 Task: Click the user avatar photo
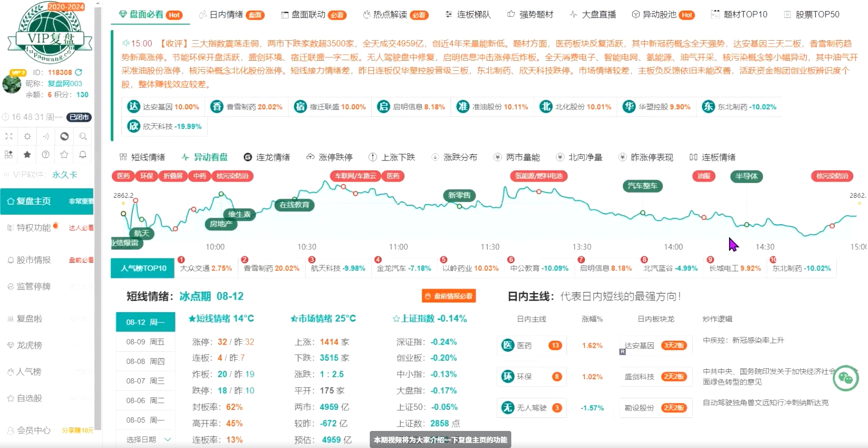pyautogui.click(x=12, y=83)
